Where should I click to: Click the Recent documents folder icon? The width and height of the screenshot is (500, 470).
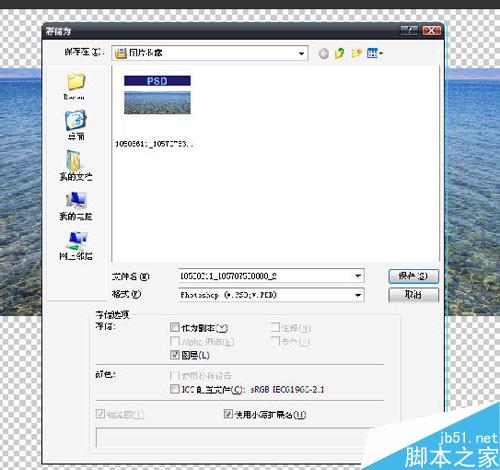coord(76,82)
